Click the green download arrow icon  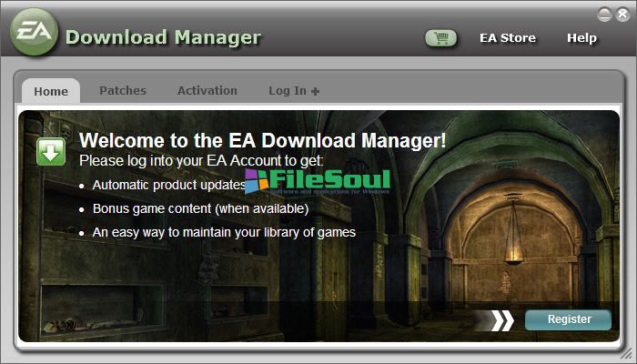point(51,152)
